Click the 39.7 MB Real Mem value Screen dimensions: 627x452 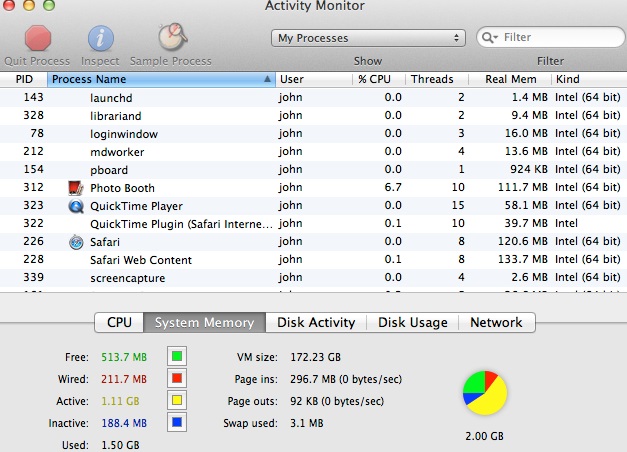point(525,223)
